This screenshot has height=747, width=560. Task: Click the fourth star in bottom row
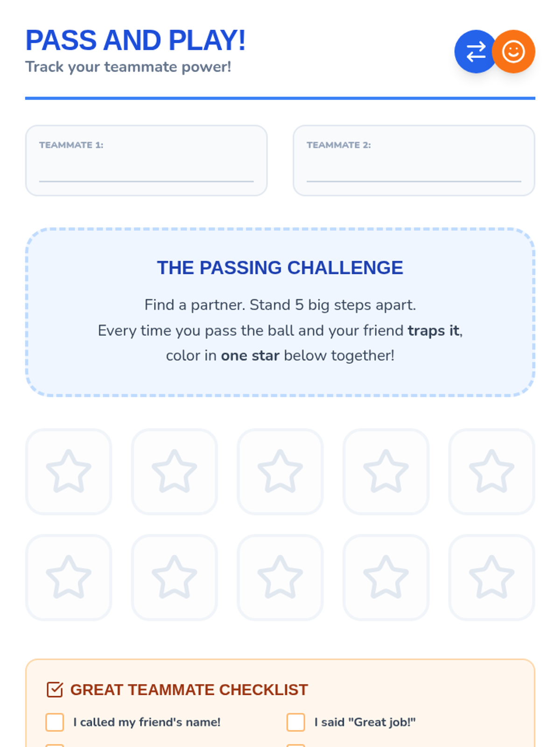click(x=386, y=578)
